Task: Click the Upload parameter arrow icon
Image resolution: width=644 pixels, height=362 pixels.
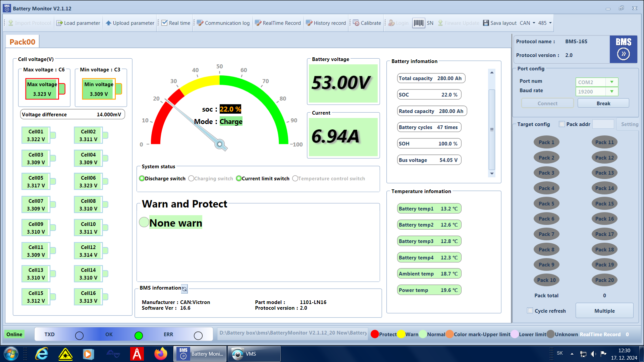Action: (x=108, y=23)
